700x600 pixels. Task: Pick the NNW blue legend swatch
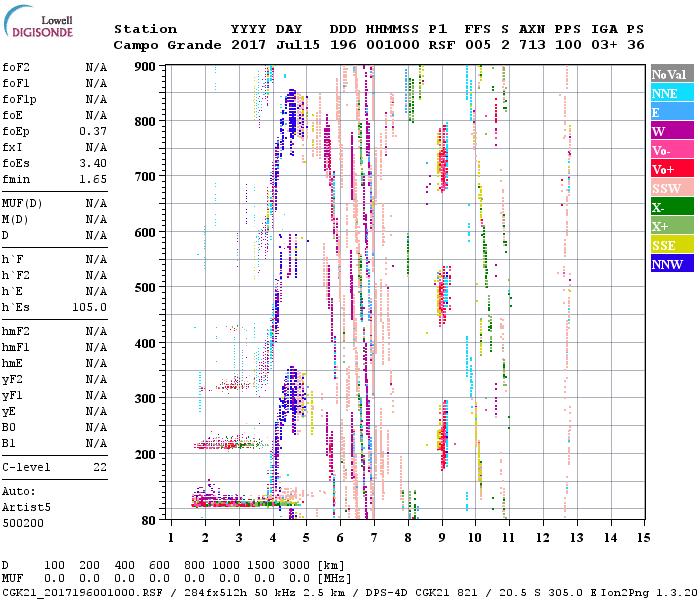pyautogui.click(x=671, y=264)
